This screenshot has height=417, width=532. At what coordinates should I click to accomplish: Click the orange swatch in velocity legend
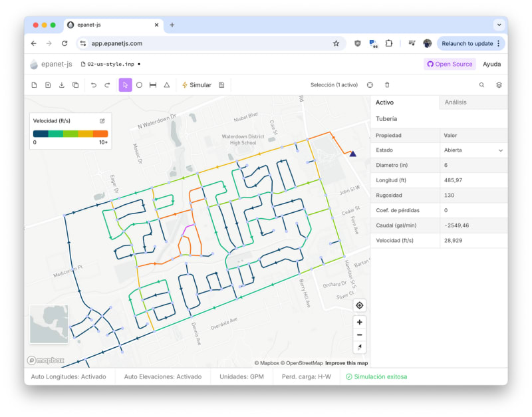[x=100, y=134]
